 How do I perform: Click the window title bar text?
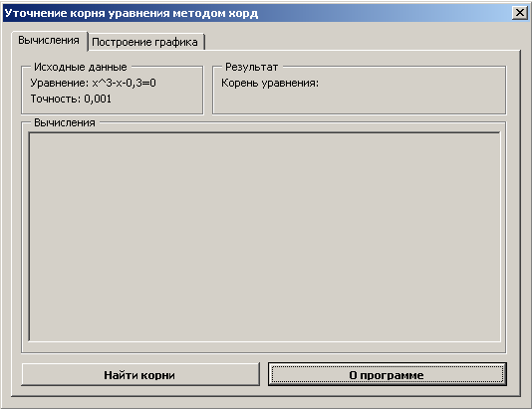click(132, 13)
